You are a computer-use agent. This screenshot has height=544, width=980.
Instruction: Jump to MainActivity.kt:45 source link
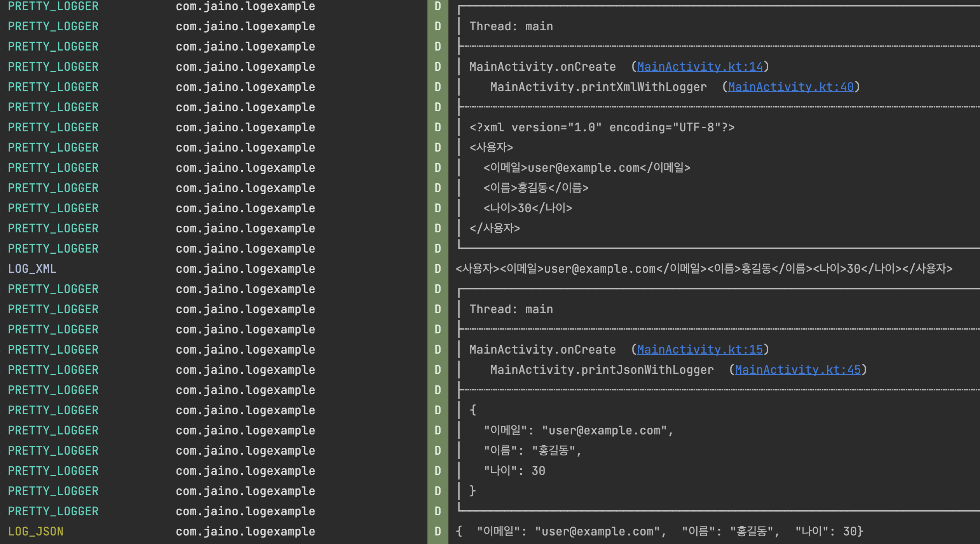798,370
